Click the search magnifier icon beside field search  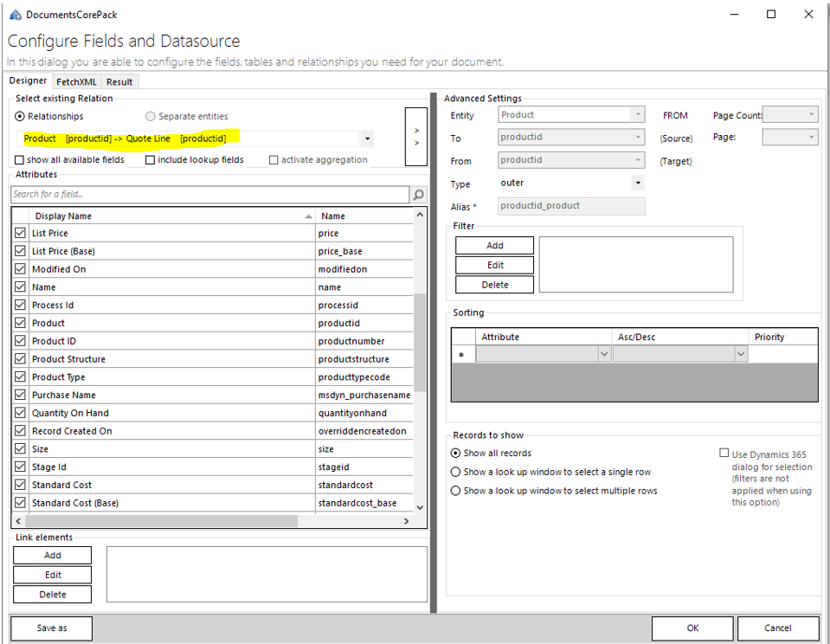click(x=418, y=195)
